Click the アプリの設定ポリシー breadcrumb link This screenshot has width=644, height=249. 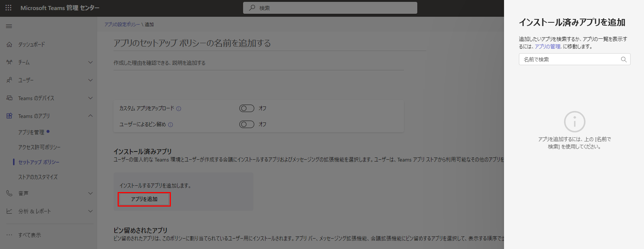[x=122, y=25]
